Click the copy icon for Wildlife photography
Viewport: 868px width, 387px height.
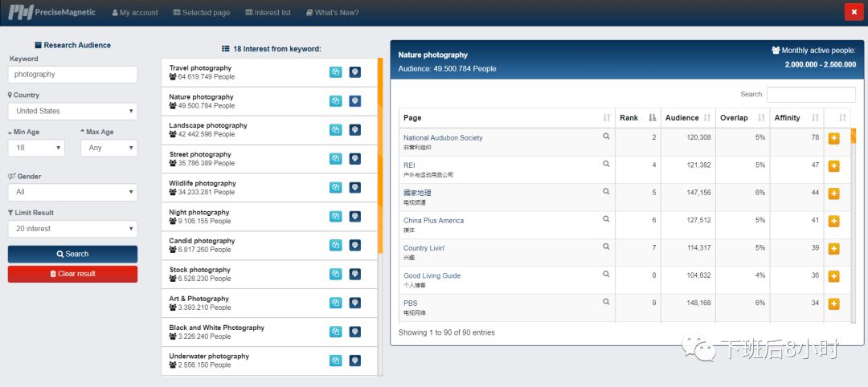click(x=335, y=188)
